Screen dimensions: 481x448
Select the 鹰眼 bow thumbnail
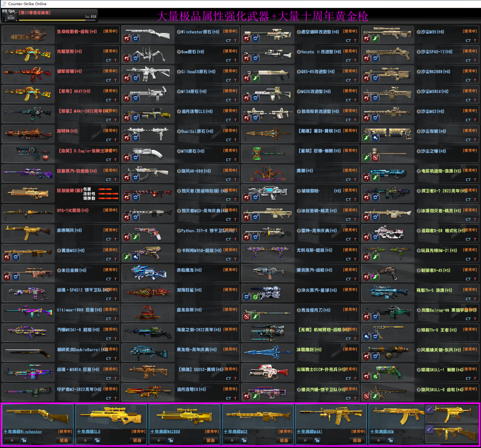pyautogui.click(x=268, y=174)
